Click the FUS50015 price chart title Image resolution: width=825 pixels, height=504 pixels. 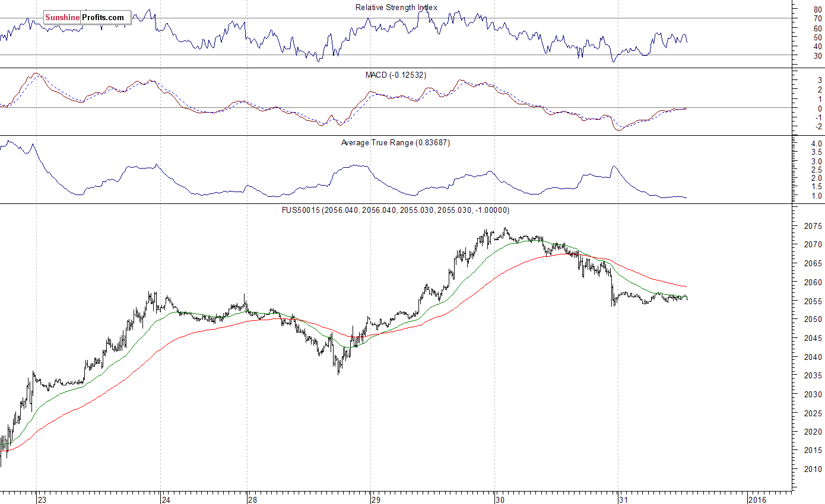pos(396,210)
